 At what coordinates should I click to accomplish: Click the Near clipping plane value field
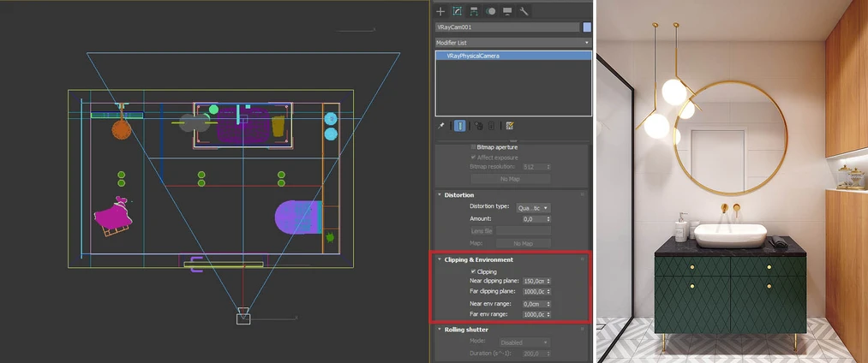pos(533,280)
